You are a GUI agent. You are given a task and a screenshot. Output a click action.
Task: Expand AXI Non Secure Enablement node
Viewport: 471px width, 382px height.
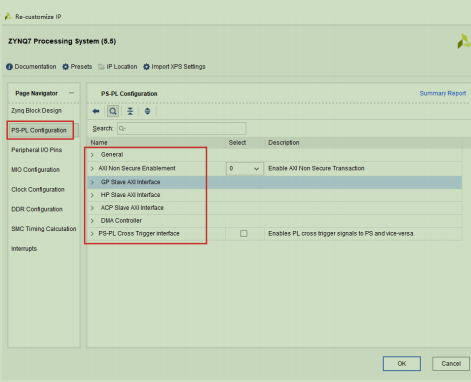point(92,169)
